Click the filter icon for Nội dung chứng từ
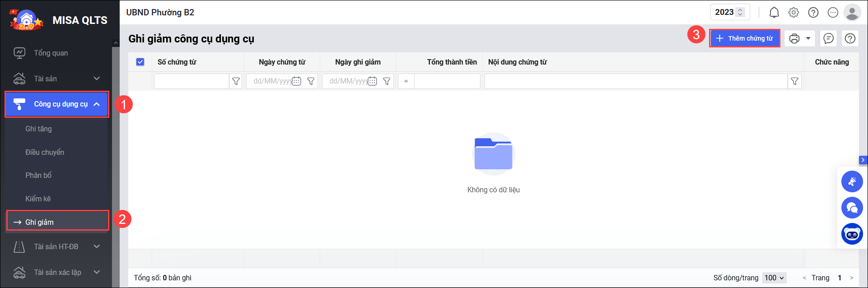868x288 pixels. (x=794, y=81)
